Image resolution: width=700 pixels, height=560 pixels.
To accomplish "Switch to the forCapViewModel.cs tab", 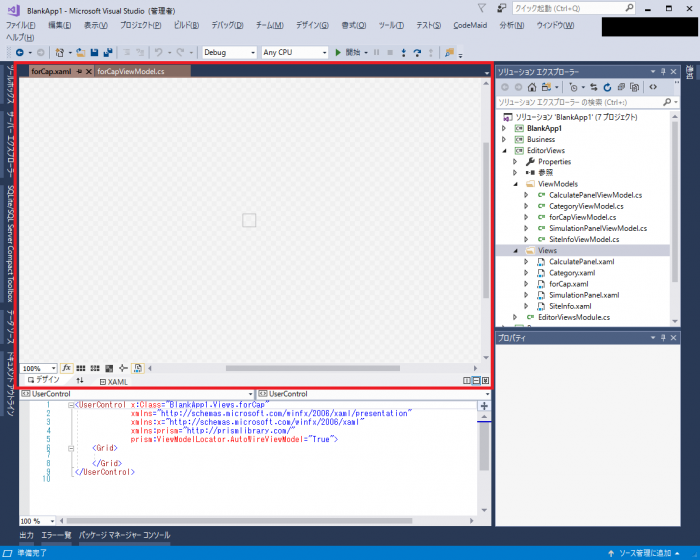I will coord(131,72).
